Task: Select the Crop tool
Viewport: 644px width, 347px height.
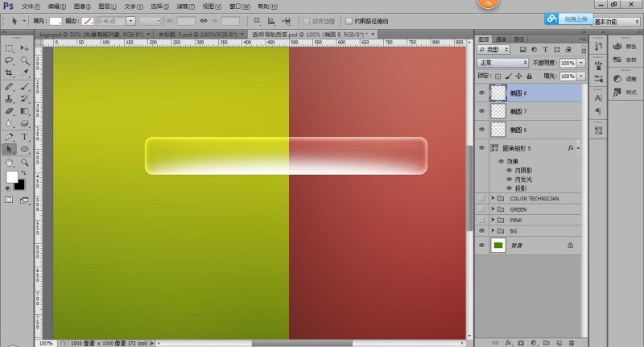Action: (x=9, y=73)
